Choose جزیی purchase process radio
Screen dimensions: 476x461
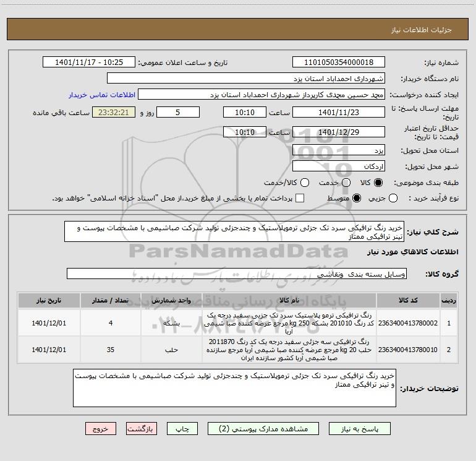[393, 198]
